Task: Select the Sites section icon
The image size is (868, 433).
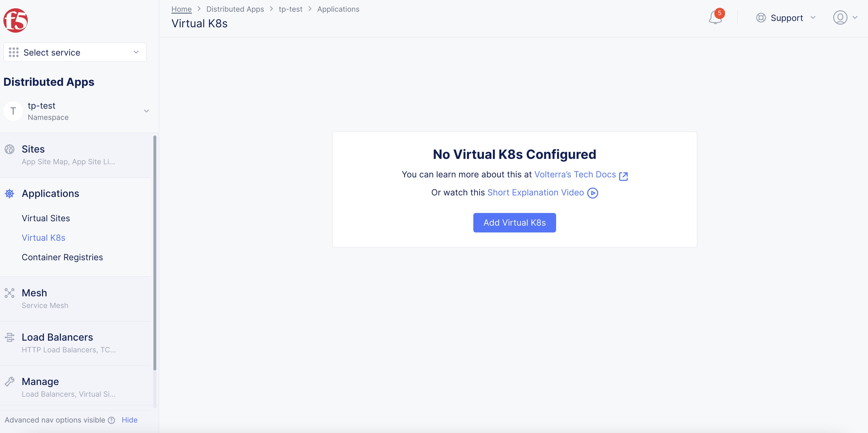Action: click(x=9, y=149)
